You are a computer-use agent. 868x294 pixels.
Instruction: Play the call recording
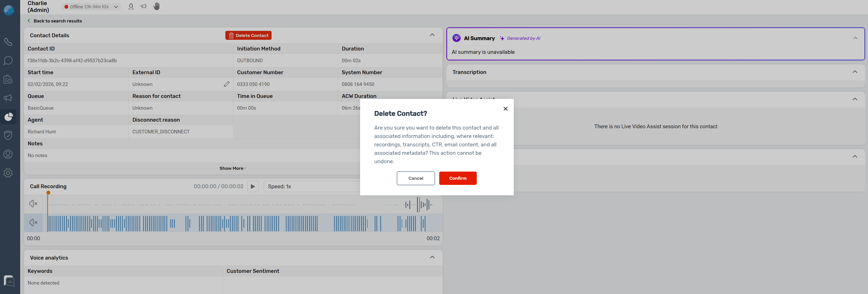pos(253,187)
